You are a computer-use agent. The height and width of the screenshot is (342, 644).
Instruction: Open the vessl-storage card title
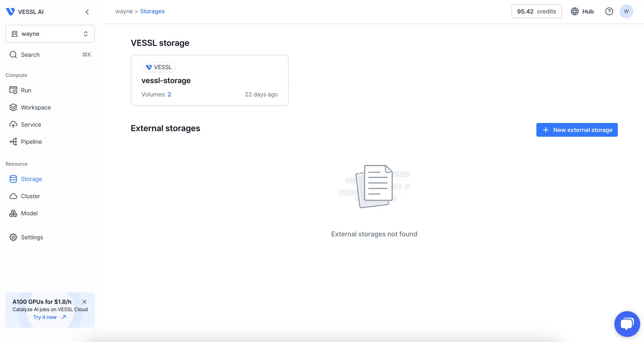tap(166, 80)
